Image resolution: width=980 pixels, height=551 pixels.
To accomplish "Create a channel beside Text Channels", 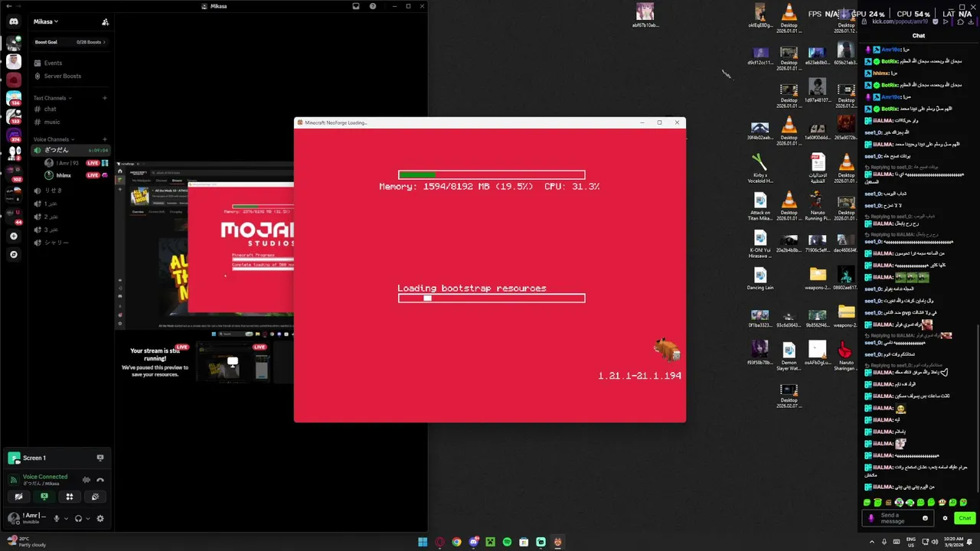I will pos(105,98).
